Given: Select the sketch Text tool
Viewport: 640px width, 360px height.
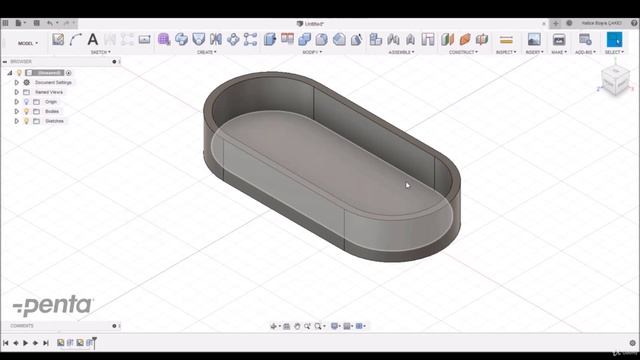Looking at the screenshot, I should (x=93, y=39).
